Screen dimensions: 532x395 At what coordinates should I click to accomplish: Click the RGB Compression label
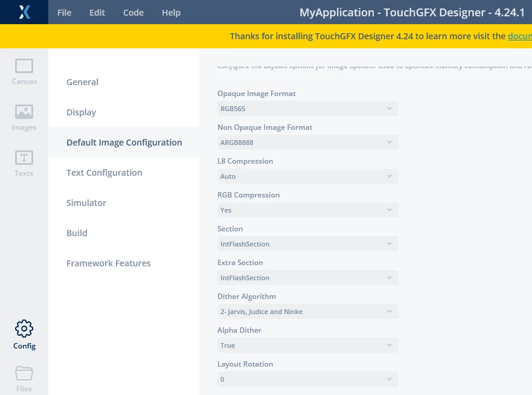(248, 195)
